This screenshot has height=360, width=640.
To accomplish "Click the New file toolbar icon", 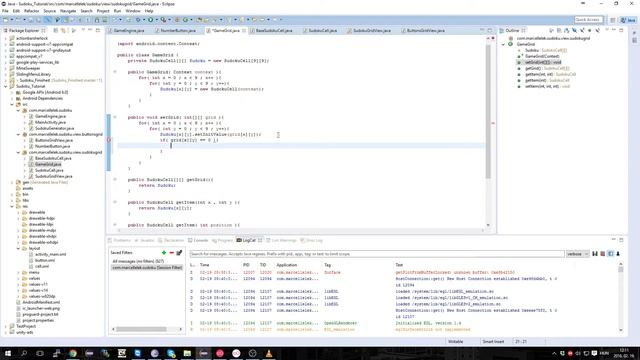I will pyautogui.click(x=6, y=20).
